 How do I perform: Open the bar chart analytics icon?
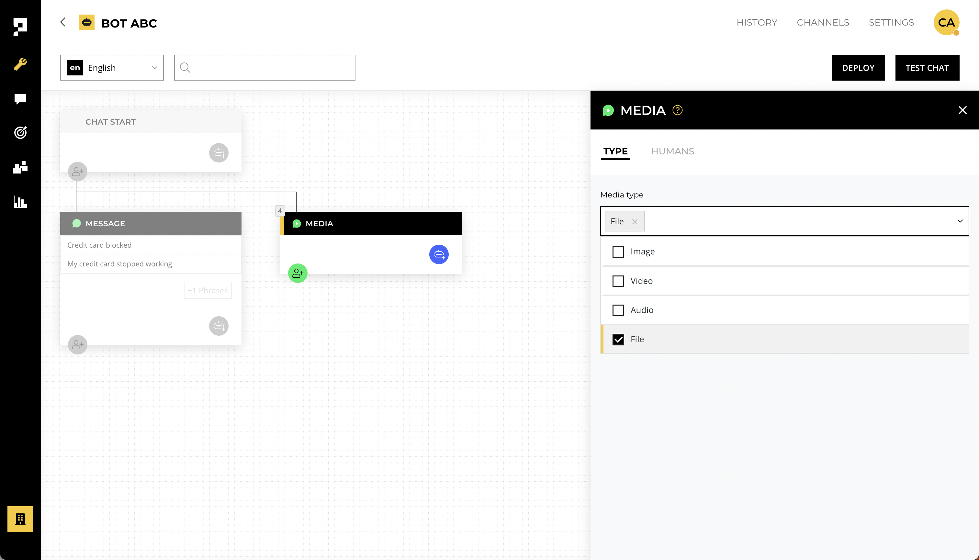(20, 202)
